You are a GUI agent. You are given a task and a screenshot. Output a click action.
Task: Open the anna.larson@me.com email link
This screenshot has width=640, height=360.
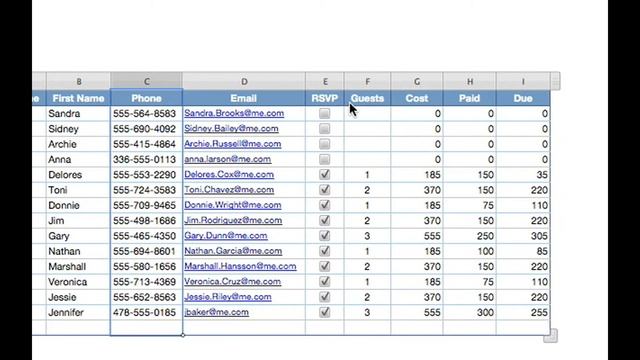coord(227,159)
